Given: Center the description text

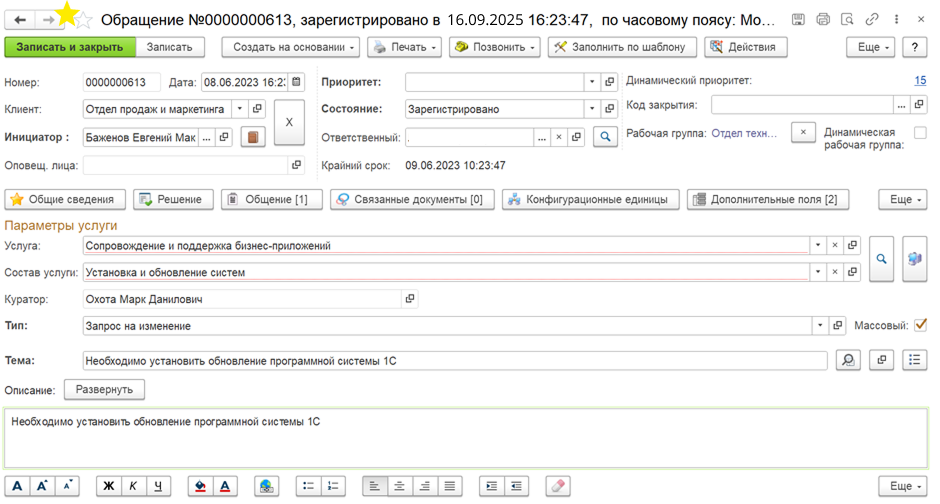Looking at the screenshot, I should (x=400, y=486).
